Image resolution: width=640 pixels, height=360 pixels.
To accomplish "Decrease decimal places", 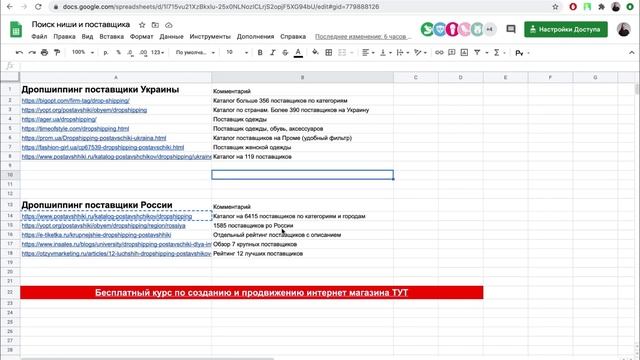I will 130,53.
